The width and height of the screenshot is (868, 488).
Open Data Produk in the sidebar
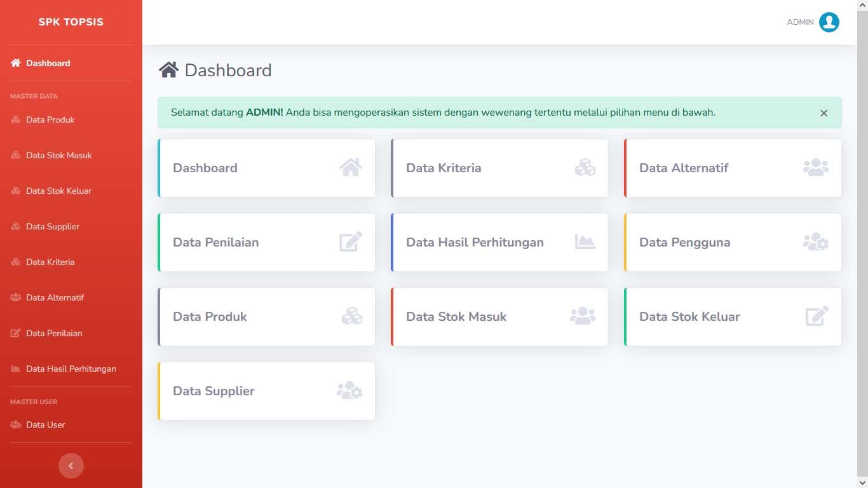(x=50, y=119)
